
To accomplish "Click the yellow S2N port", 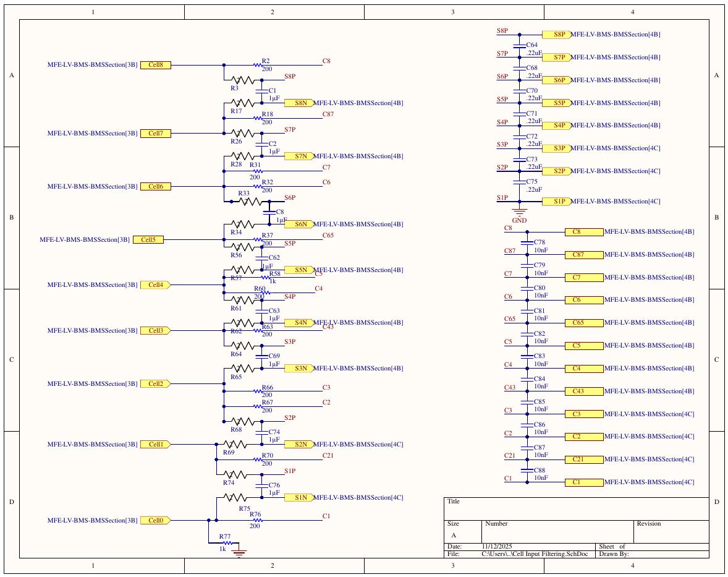I will click(x=300, y=445).
